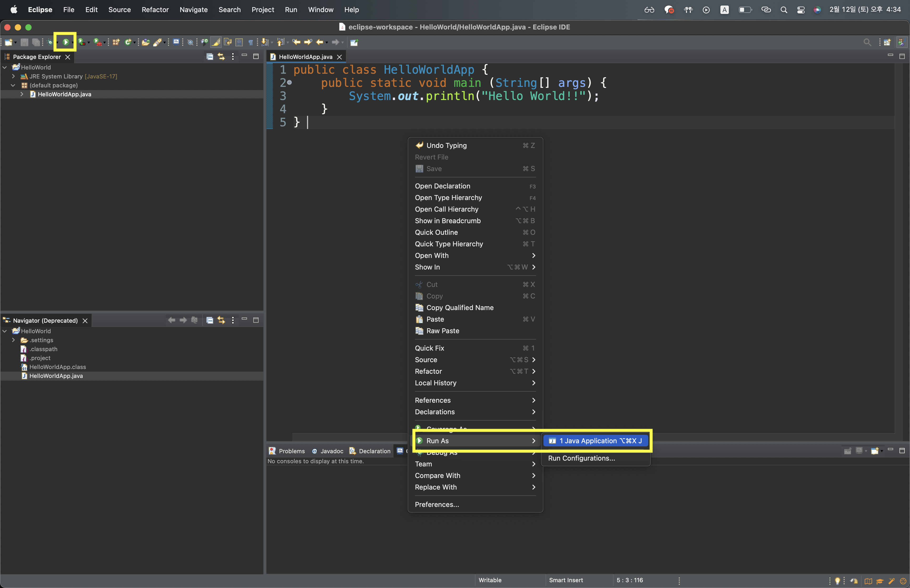The height and width of the screenshot is (588, 910).
Task: Click the Debug bug icon in toolbar
Action: [x=50, y=42]
